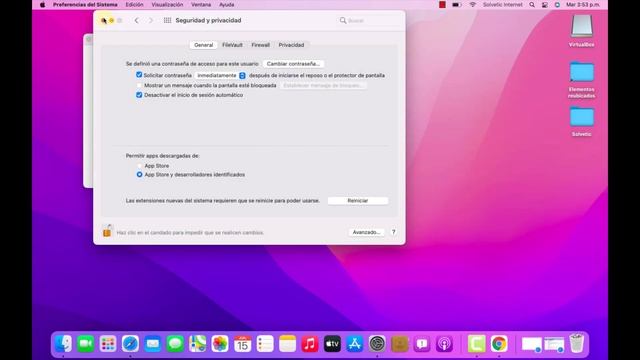Open Messages from the dock
This screenshot has height=360, width=640.
coord(175,344)
